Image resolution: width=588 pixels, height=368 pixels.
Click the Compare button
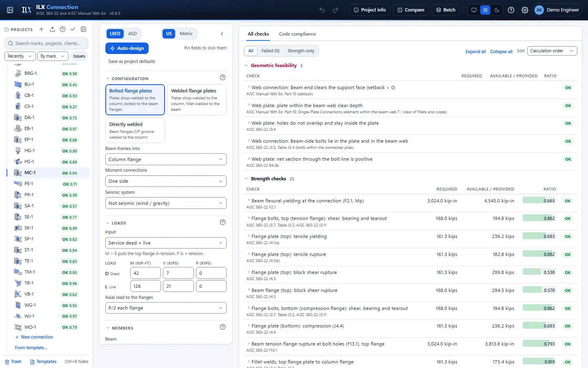(411, 10)
